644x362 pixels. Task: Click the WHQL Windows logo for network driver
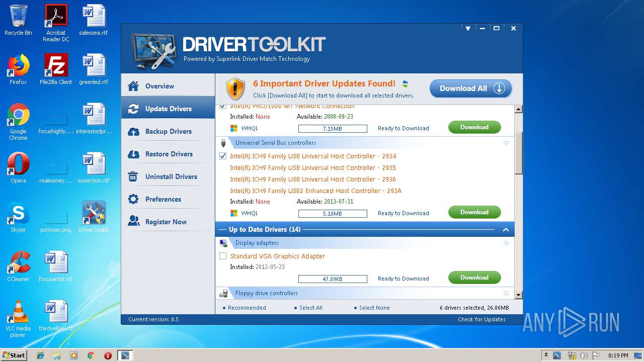pyautogui.click(x=234, y=128)
